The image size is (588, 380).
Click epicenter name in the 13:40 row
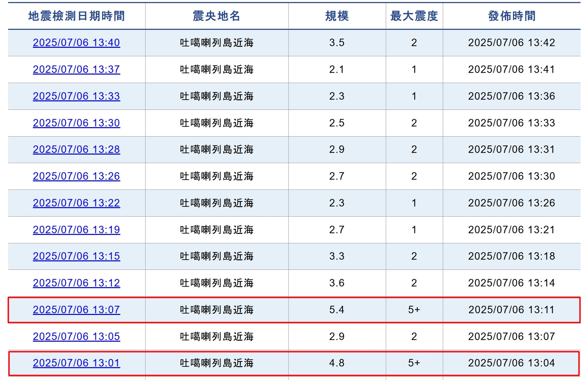217,43
